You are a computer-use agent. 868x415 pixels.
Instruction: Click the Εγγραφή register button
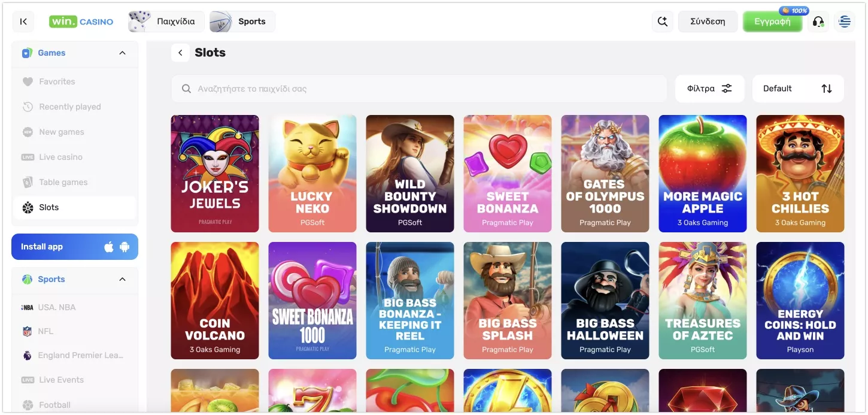click(772, 22)
